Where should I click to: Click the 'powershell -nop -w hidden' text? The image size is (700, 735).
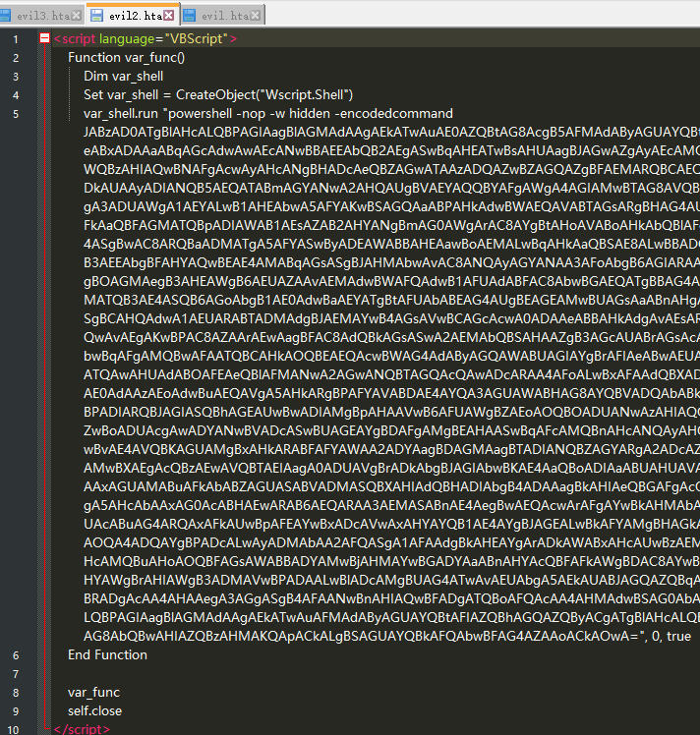(x=249, y=114)
